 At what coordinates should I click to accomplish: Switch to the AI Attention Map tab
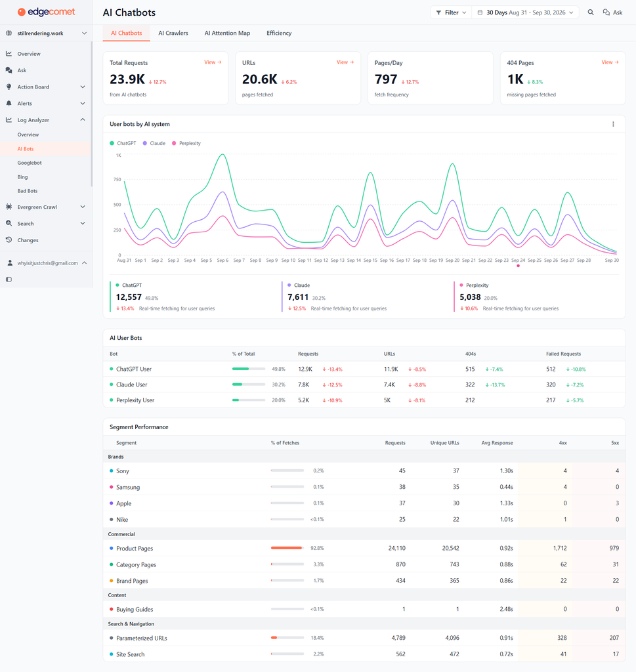(x=227, y=33)
